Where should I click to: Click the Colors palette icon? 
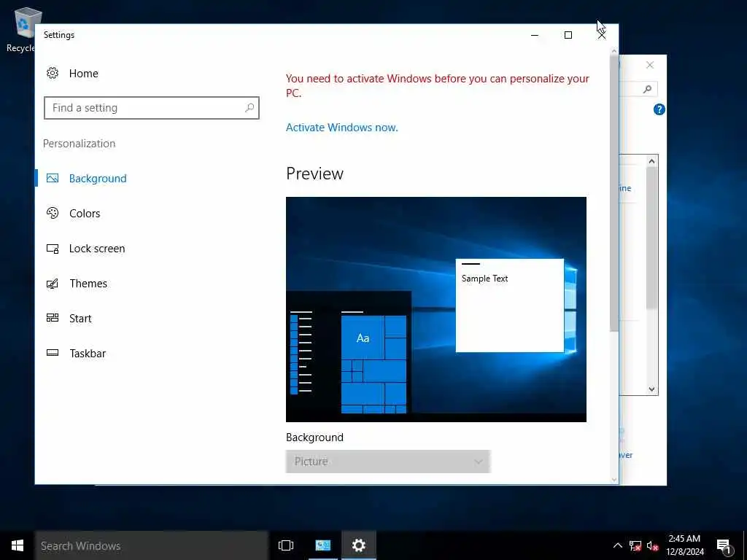tap(53, 213)
